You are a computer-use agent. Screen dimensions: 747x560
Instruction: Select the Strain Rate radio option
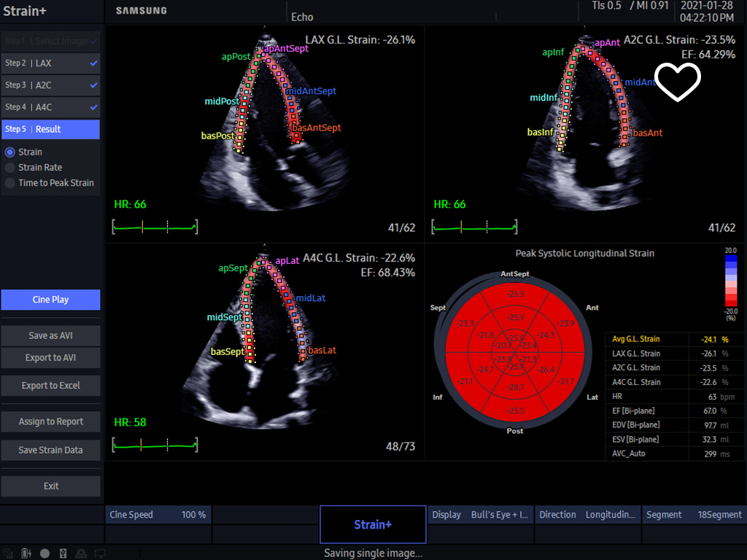tap(10, 168)
